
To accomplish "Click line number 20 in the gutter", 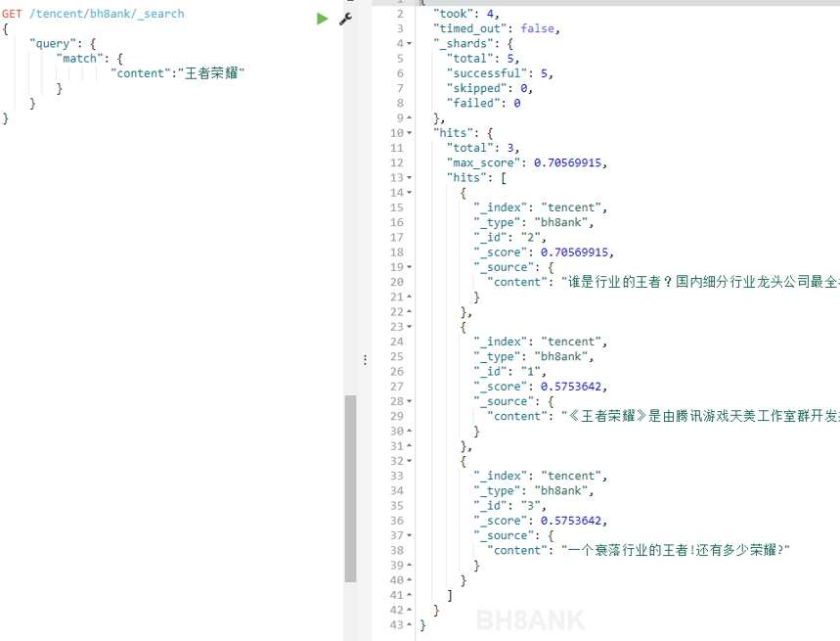I will pyautogui.click(x=397, y=282).
